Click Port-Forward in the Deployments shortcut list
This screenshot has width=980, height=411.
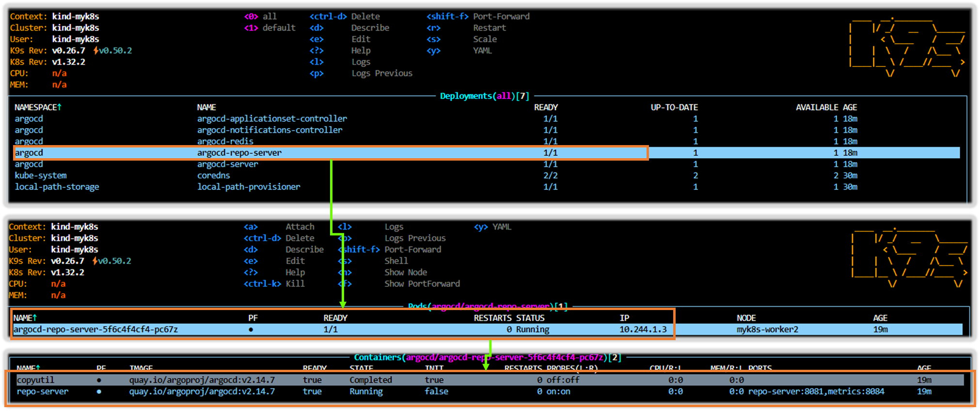(501, 16)
